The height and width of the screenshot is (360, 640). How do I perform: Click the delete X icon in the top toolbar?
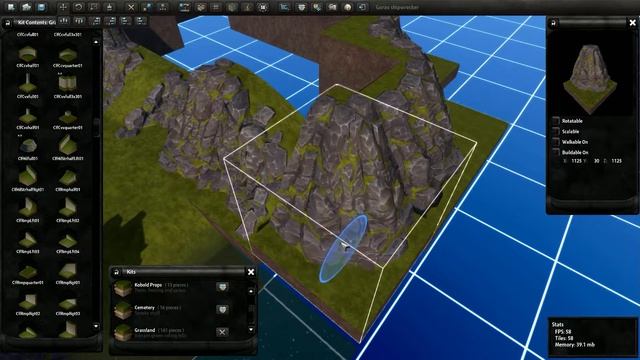[x=131, y=7]
